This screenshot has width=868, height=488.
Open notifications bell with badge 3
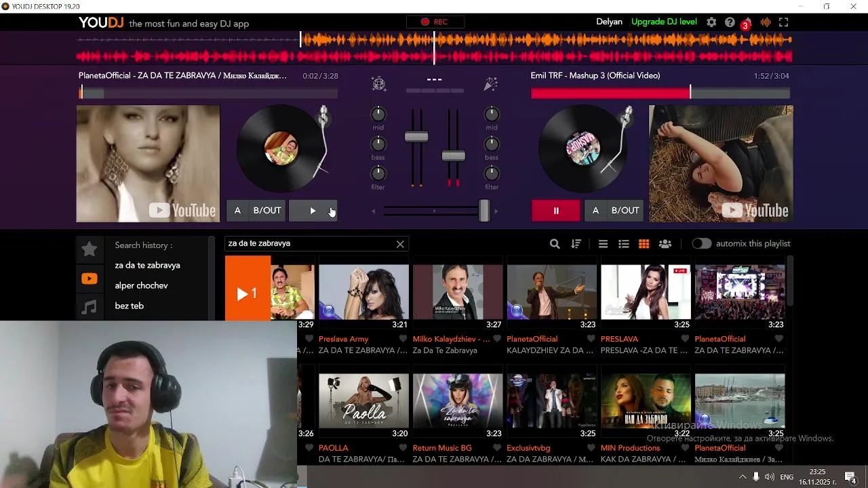[747, 23]
